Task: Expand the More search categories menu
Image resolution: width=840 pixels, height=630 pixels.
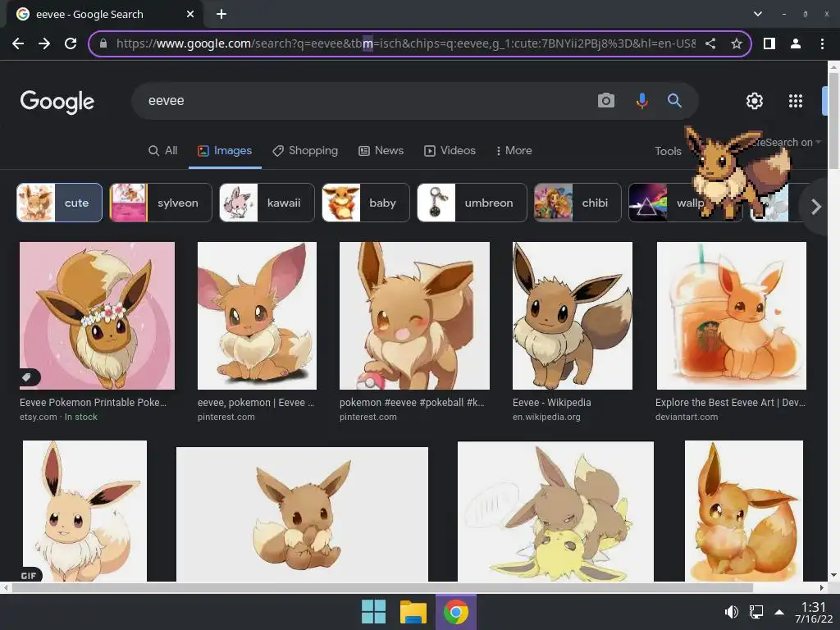Action: pyautogui.click(x=514, y=151)
